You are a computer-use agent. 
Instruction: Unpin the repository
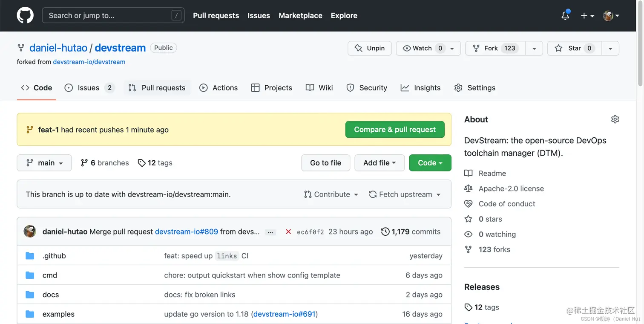pyautogui.click(x=369, y=48)
